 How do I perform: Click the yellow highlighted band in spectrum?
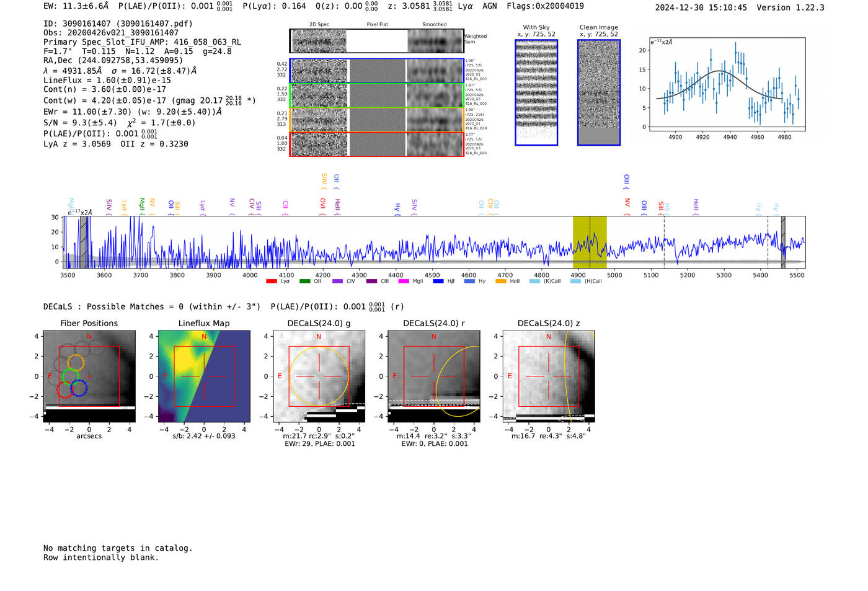tap(589, 242)
